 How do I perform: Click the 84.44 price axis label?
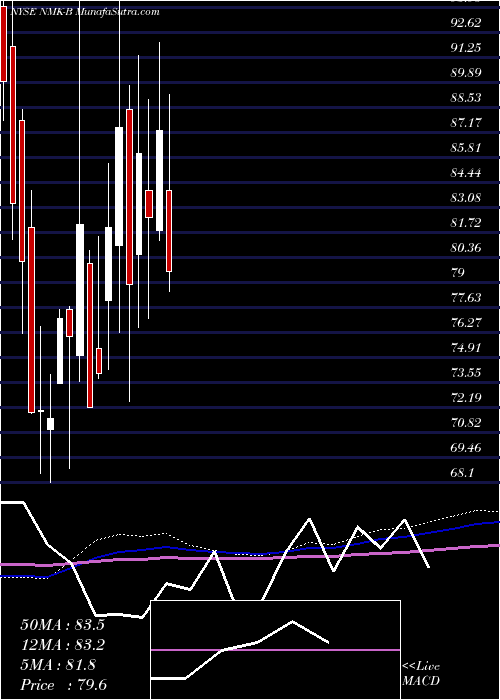pyautogui.click(x=466, y=172)
